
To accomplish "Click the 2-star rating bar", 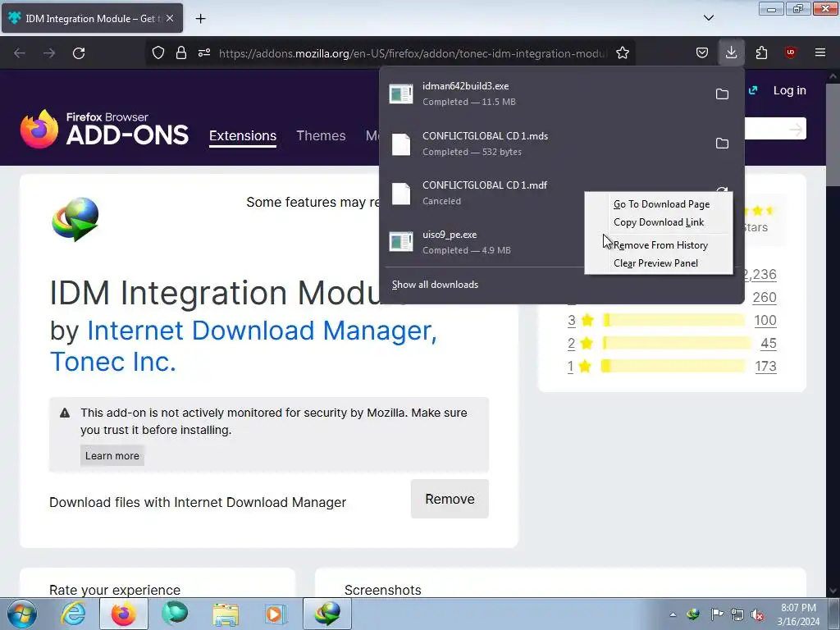I will click(677, 344).
